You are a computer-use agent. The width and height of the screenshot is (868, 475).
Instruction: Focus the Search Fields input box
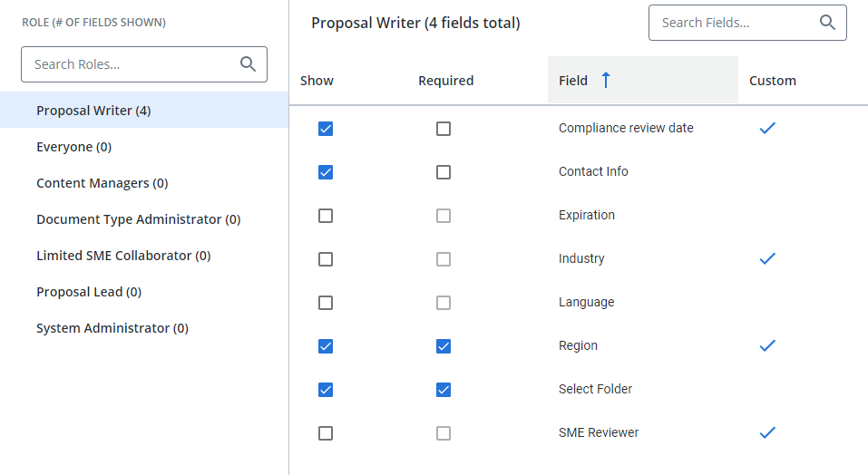tap(747, 23)
